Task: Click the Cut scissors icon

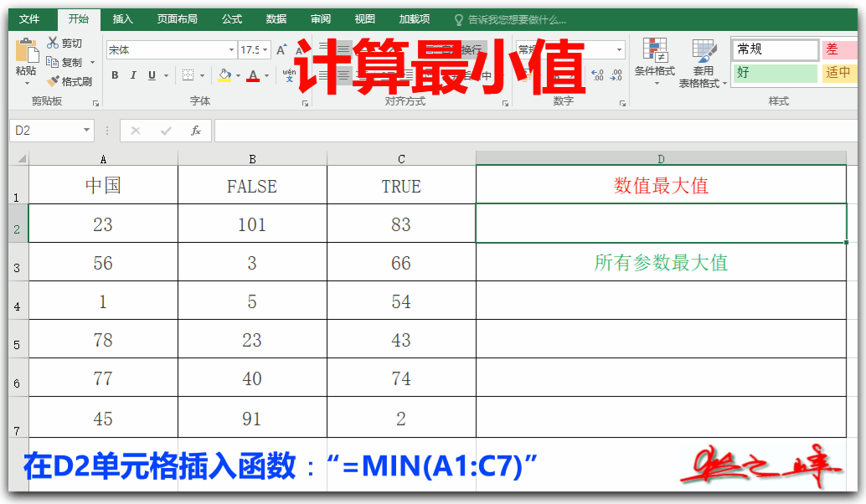Action: [53, 43]
